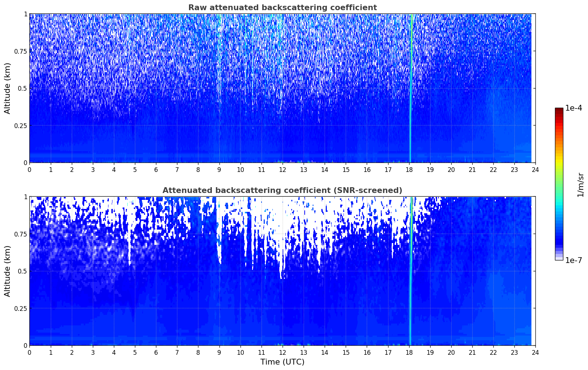
Task: Click the hour 18 tick on bottom plot's axis
Action: pos(409,352)
